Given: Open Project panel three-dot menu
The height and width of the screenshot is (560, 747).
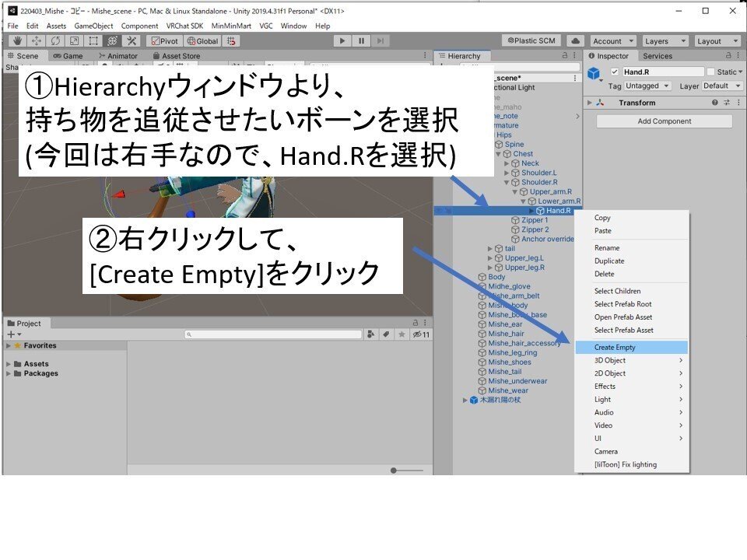Looking at the screenshot, I should click(x=426, y=323).
